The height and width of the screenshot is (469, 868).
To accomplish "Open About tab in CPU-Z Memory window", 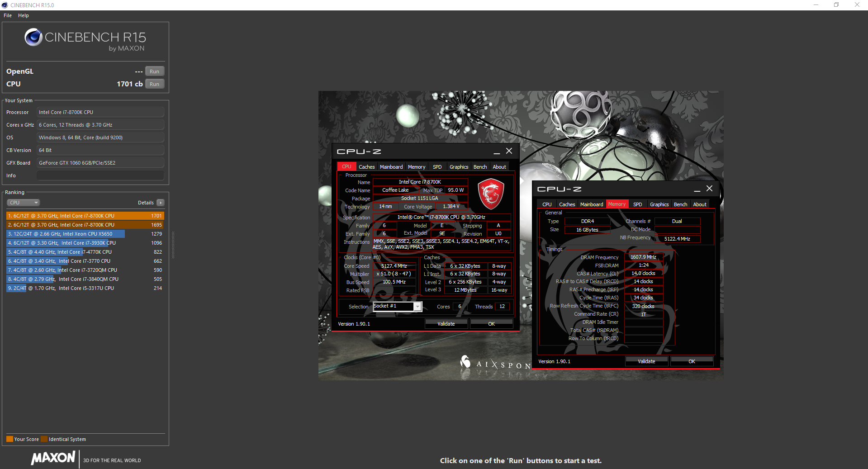I will [x=700, y=204].
